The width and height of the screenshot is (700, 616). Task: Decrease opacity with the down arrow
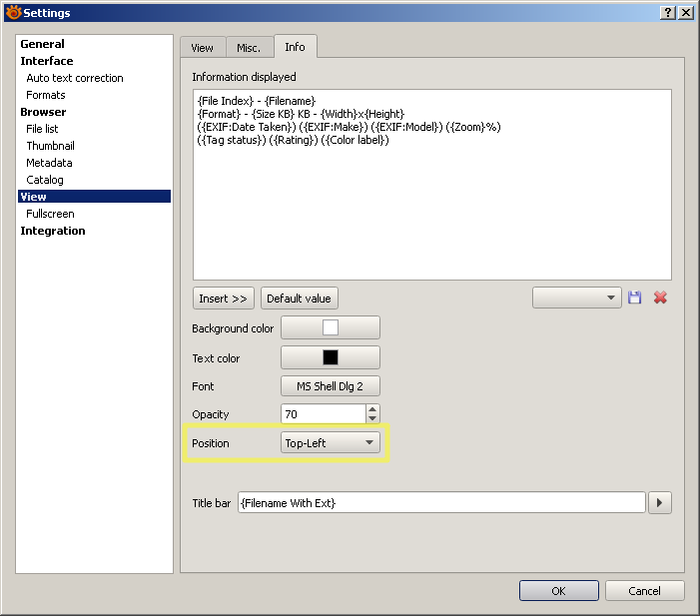click(x=372, y=418)
